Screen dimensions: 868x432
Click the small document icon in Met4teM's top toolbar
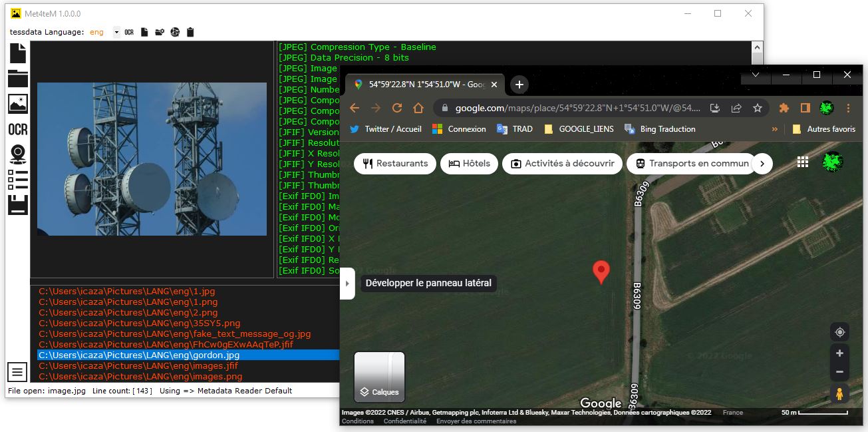coord(144,32)
